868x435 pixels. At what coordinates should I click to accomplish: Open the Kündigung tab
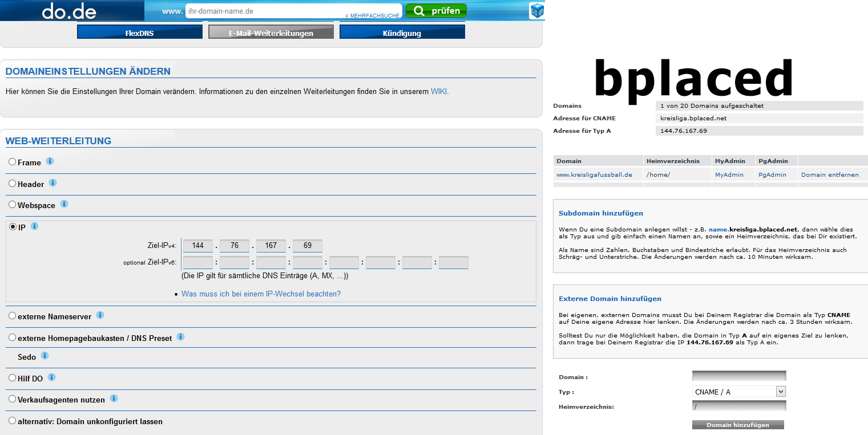(x=402, y=32)
